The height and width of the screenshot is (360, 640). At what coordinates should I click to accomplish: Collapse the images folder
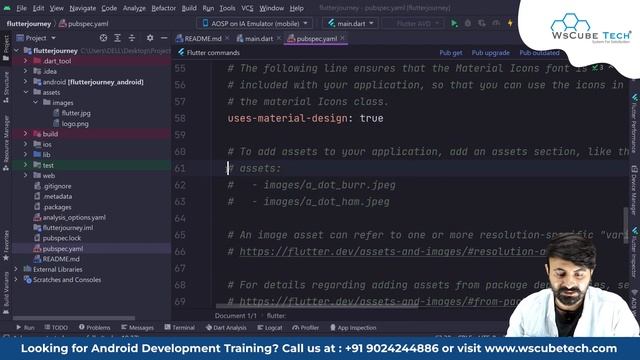point(36,102)
